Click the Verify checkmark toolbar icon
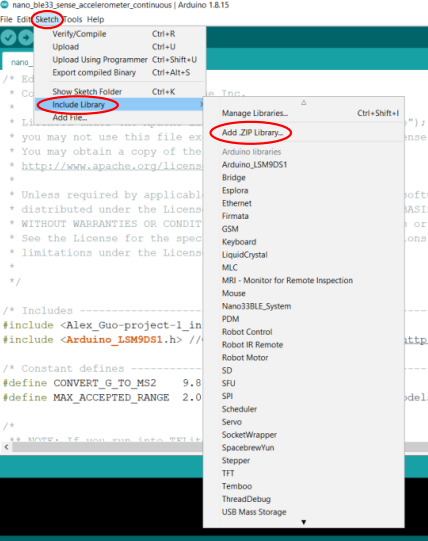The width and height of the screenshot is (428, 541). 8,37
